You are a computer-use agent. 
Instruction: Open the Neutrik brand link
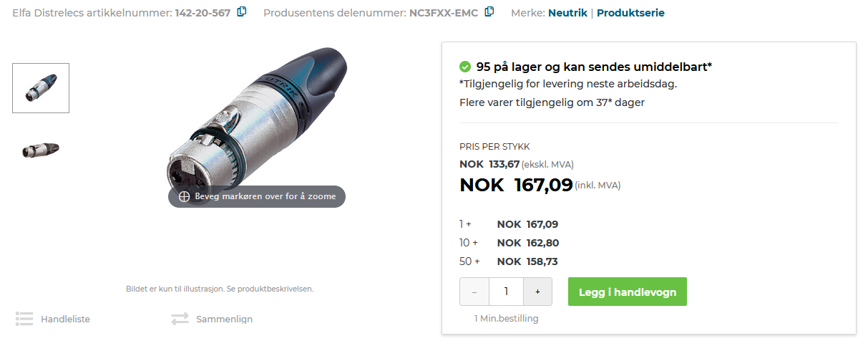pos(567,13)
